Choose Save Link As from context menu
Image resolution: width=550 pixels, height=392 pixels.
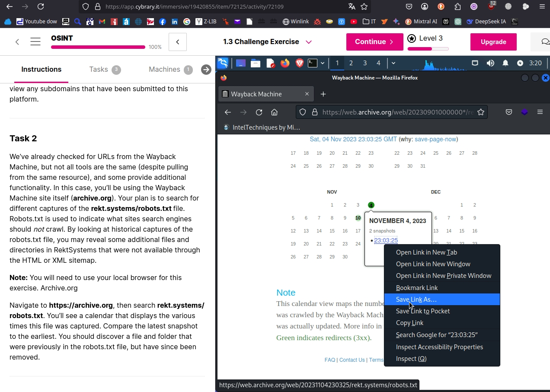coord(442,300)
